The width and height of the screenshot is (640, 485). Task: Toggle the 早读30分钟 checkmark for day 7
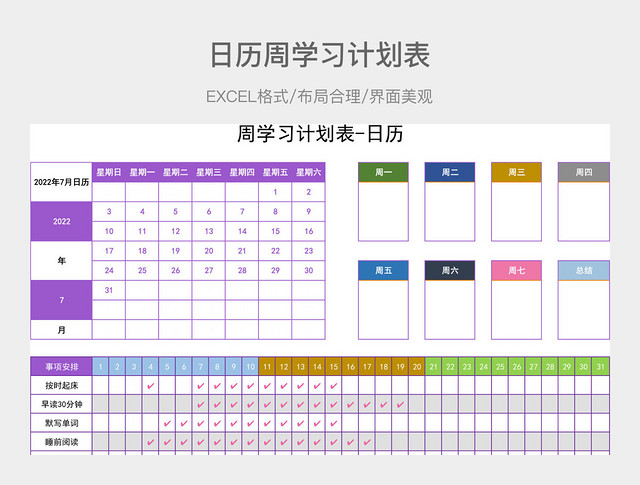(x=200, y=404)
